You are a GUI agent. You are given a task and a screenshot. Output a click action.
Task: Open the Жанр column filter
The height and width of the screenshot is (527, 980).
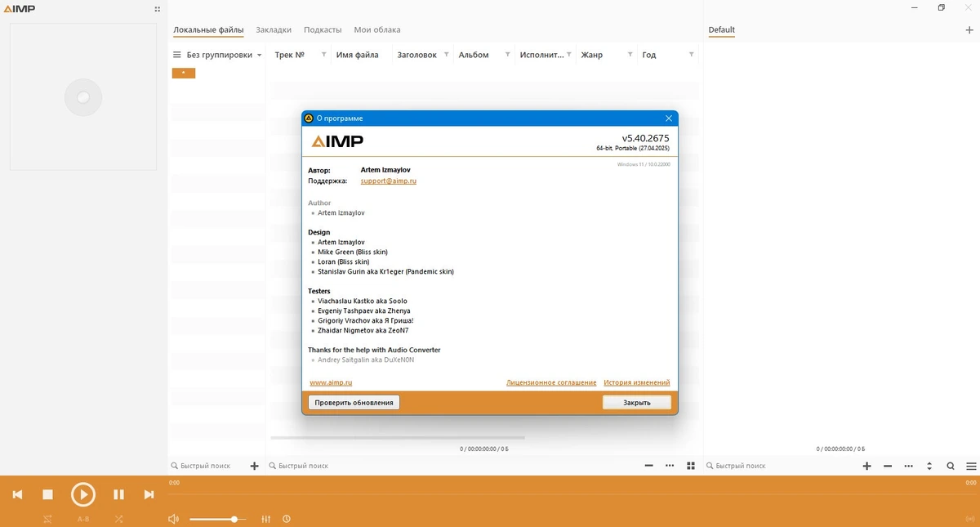630,55
